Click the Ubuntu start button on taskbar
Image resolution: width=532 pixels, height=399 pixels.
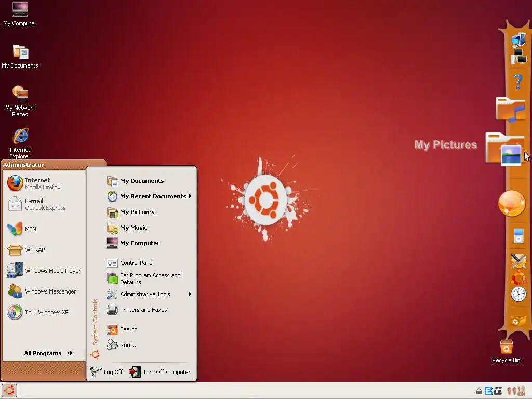point(9,391)
